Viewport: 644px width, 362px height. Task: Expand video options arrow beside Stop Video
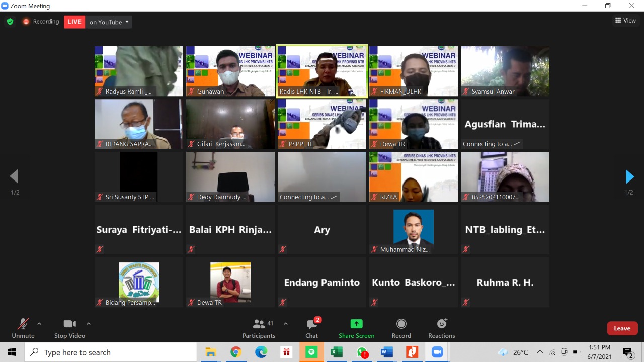[89, 324]
